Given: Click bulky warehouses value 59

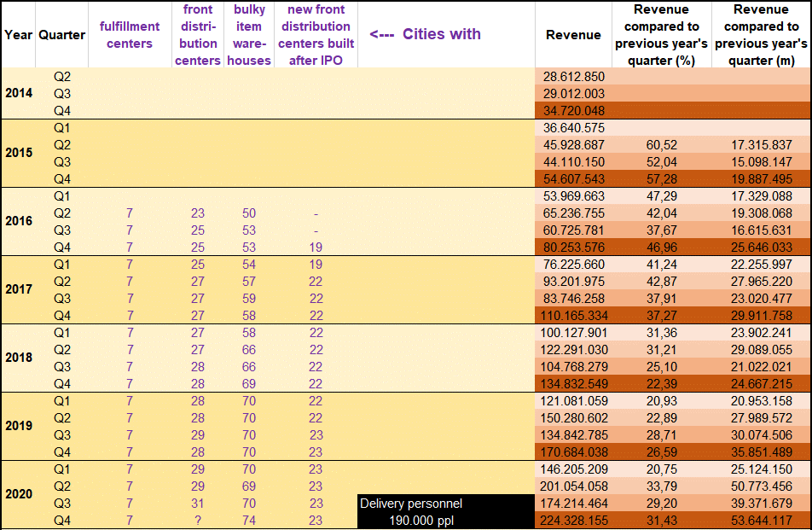Looking at the screenshot, I should point(249,299).
